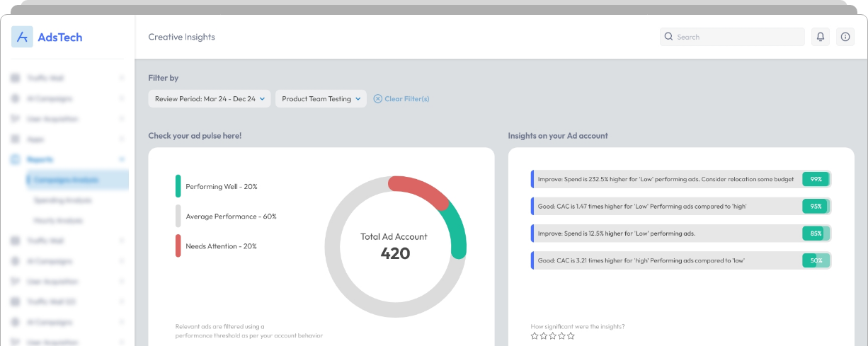868x346 pixels.
Task: Open the Review Period dropdown
Action: [x=209, y=99]
